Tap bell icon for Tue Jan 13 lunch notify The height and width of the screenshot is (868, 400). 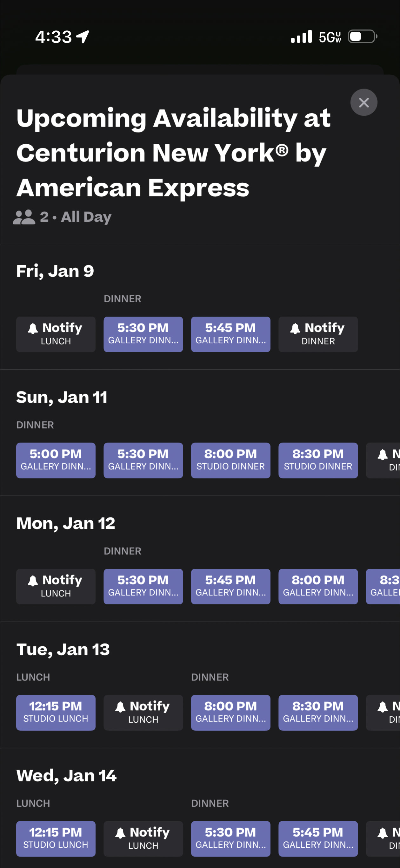point(120,707)
